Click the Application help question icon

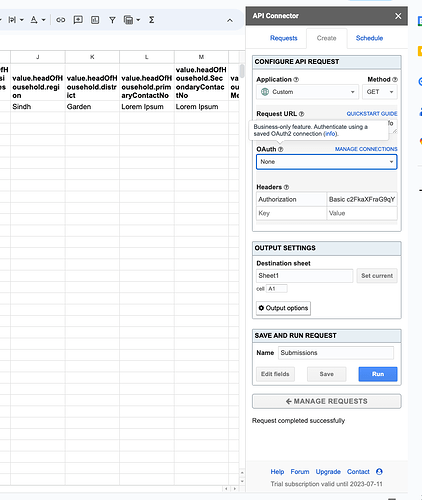coord(296,80)
